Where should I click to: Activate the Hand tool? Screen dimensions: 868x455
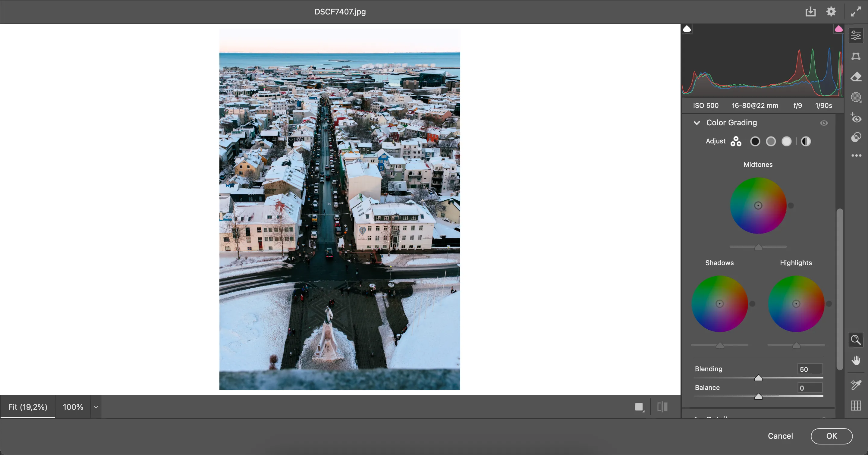click(x=856, y=360)
